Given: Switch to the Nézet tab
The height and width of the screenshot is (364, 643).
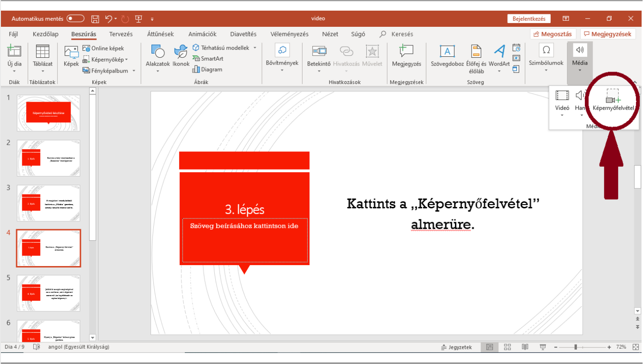Looking at the screenshot, I should (330, 34).
